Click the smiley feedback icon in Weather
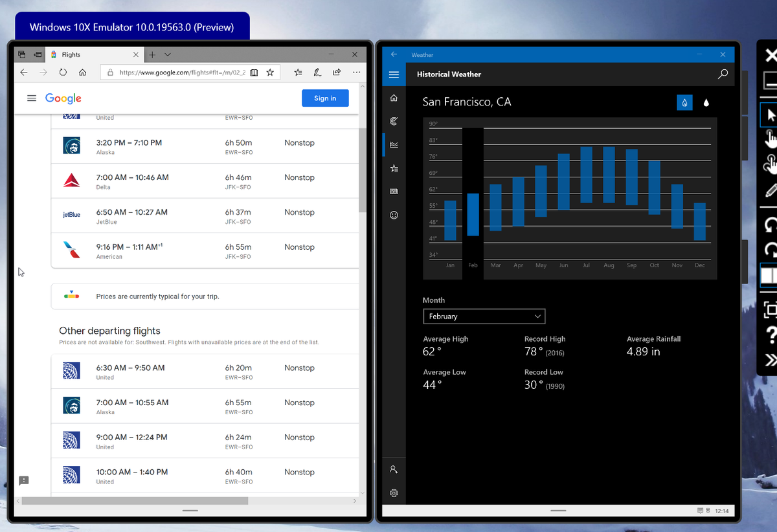Viewport: 777px width, 532px height. click(394, 215)
